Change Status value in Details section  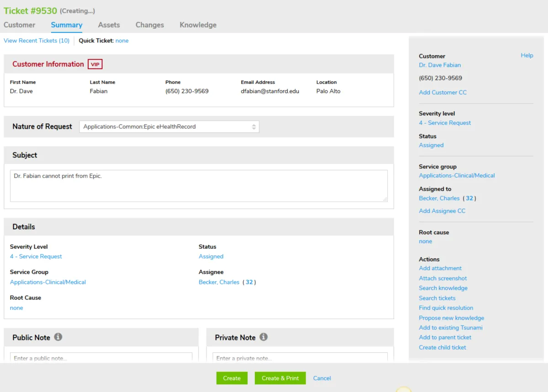211,256
